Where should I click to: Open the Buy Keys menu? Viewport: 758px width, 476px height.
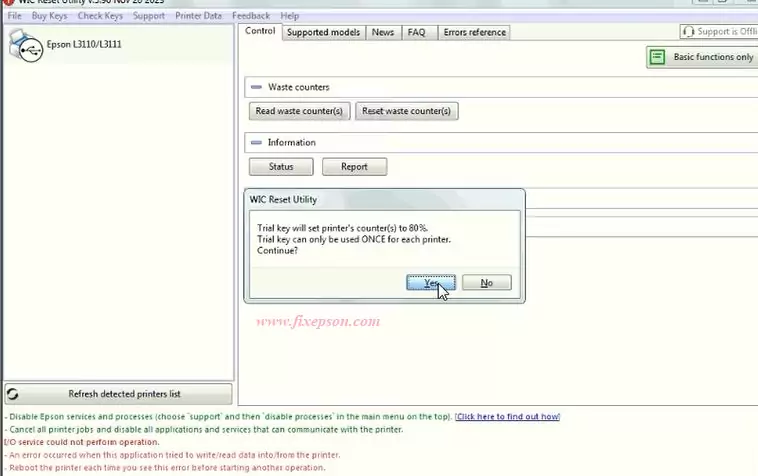click(49, 16)
